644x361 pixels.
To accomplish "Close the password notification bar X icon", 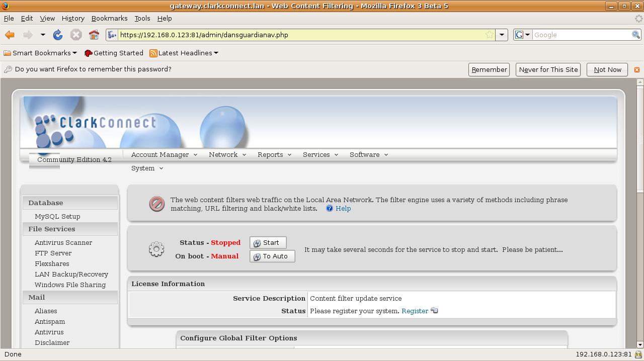I will pos(636,70).
